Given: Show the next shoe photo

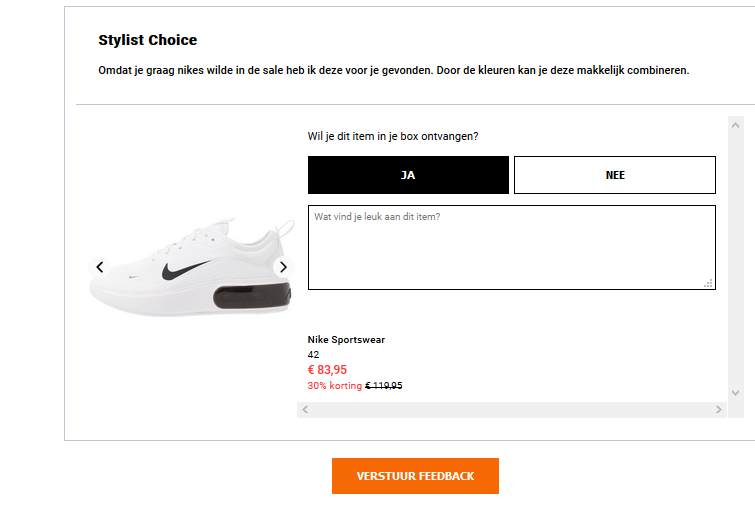Looking at the screenshot, I should (283, 267).
